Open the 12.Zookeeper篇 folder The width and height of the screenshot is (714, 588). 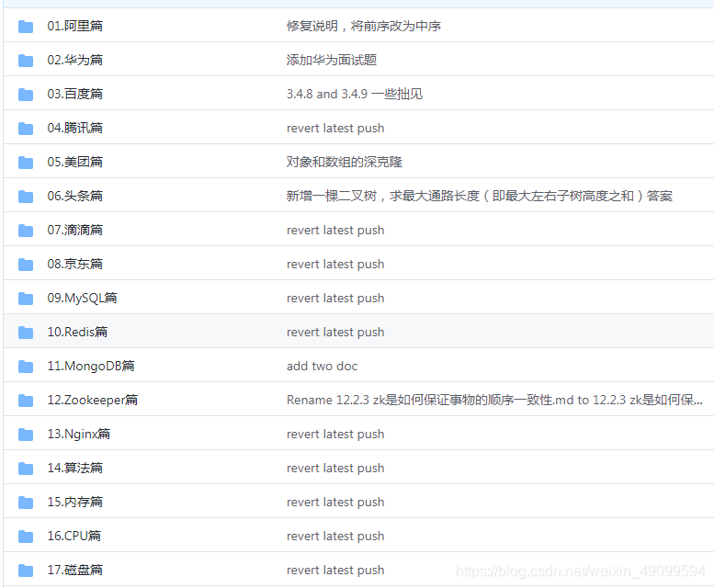(93, 400)
